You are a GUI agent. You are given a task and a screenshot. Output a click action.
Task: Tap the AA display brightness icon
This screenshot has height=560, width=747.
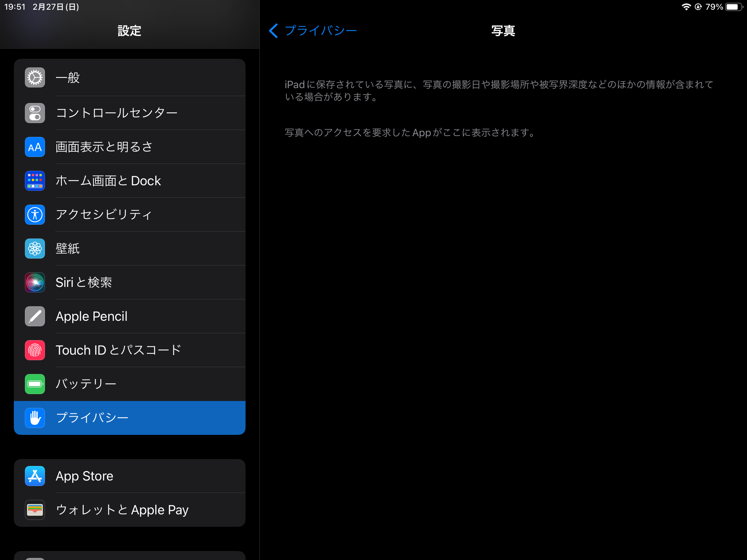pos(35,147)
